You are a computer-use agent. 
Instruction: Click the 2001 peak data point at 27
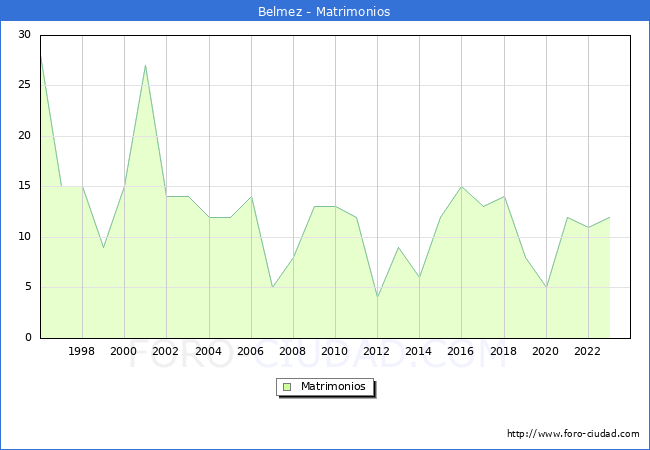click(x=145, y=65)
